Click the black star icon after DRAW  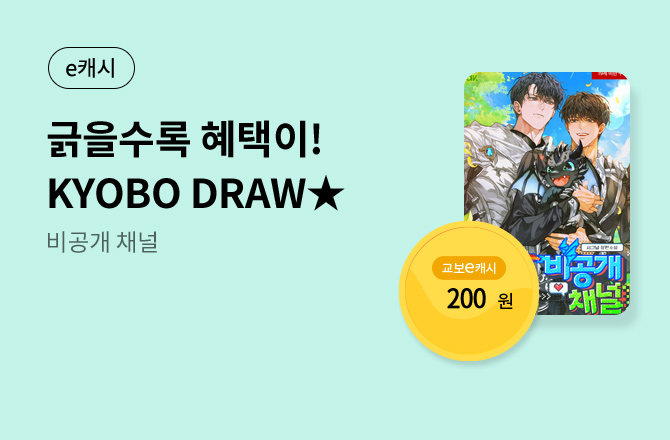point(326,194)
